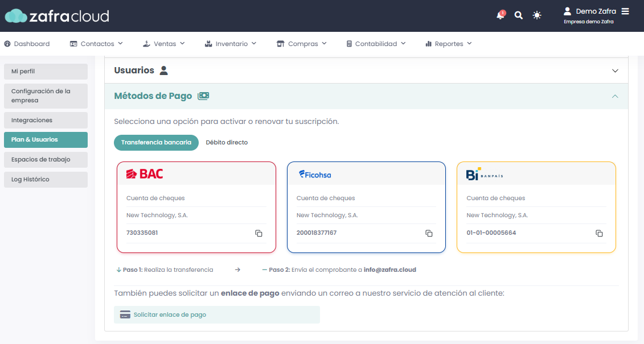644x344 pixels.
Task: Click the Ficohsa bank logo
Action: [x=315, y=175]
